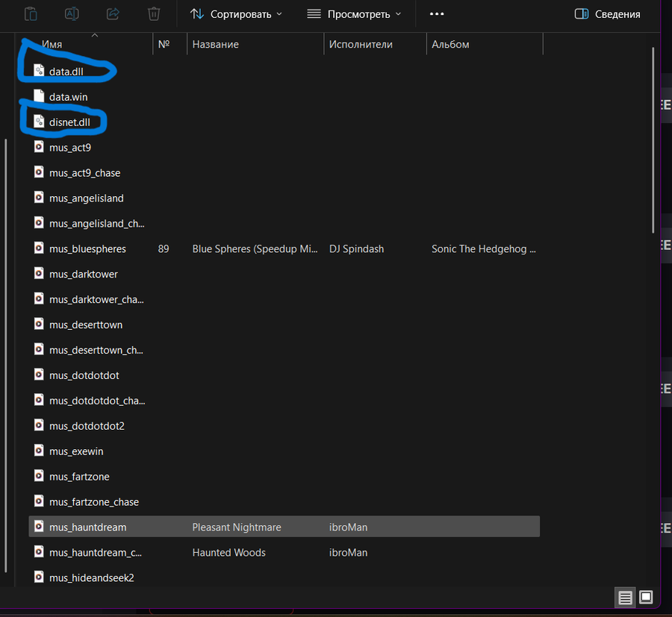Click the disnet.dll file icon
The width and height of the screenshot is (672, 617).
[40, 122]
